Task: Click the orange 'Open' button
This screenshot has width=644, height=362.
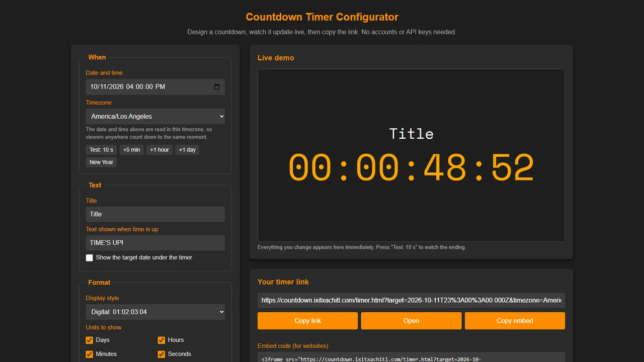Action: (x=411, y=321)
